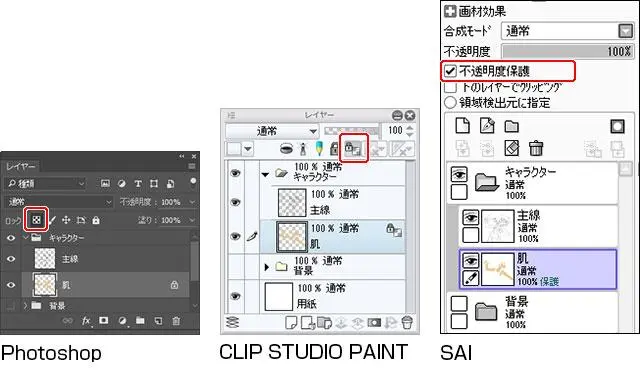Uncheck 不透明度保護 checkbox in SAI

(x=451, y=71)
